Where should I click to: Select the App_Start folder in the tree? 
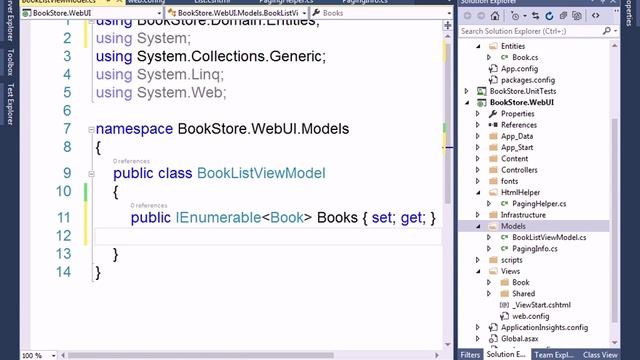pyautogui.click(x=517, y=147)
